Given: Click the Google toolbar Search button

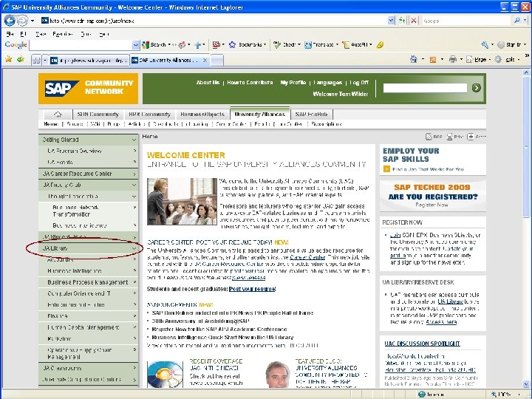Looking at the screenshot, I should [154, 45].
